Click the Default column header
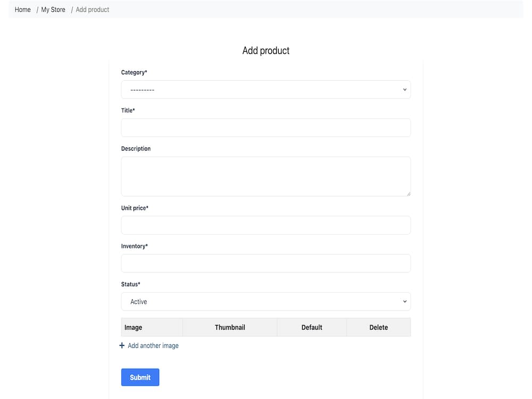Screen dimensions: 532x399 [x=312, y=327]
